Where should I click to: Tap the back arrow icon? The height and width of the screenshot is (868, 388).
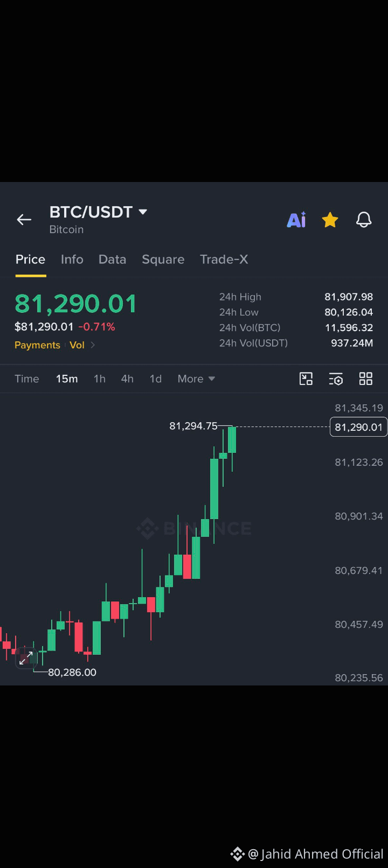tap(24, 220)
